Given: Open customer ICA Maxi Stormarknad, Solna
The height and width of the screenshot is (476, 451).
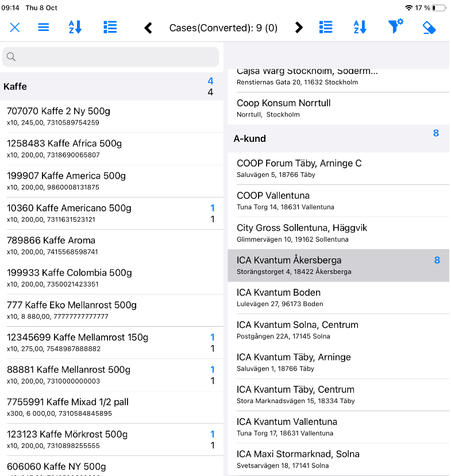Looking at the screenshot, I should click(338, 459).
